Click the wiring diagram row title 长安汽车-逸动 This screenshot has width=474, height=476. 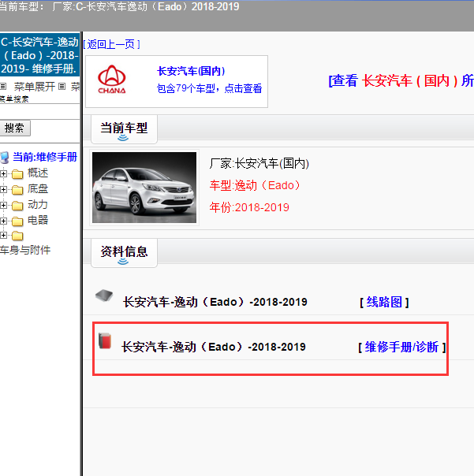(215, 302)
